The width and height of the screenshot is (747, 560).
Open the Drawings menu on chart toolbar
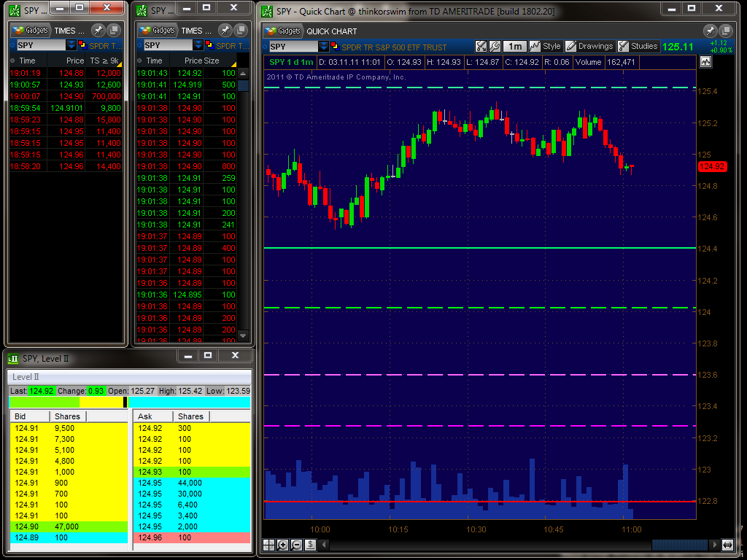[589, 46]
